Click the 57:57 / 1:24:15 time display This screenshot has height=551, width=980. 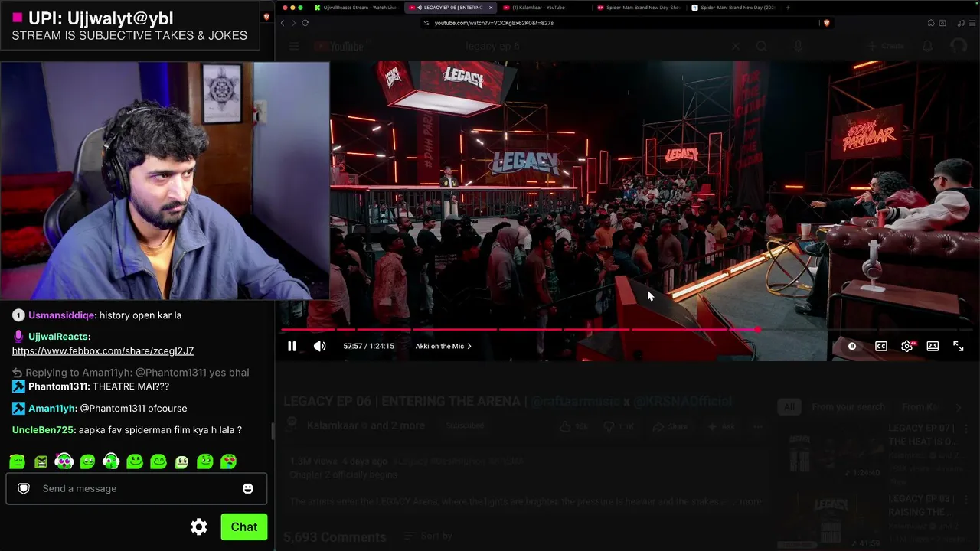(368, 346)
